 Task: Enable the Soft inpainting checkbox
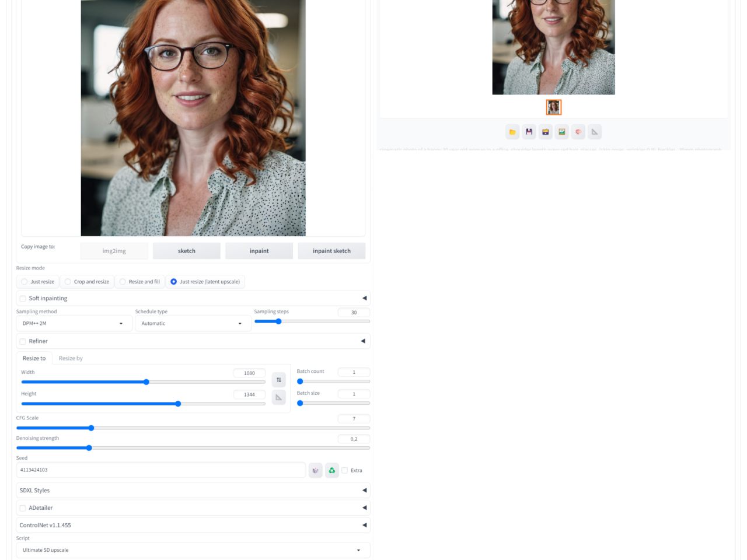23,299
